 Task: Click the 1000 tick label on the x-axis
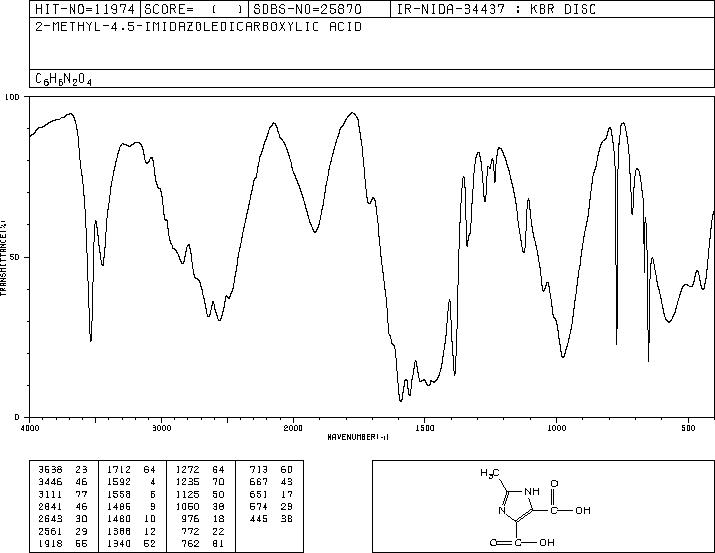pyautogui.click(x=556, y=428)
